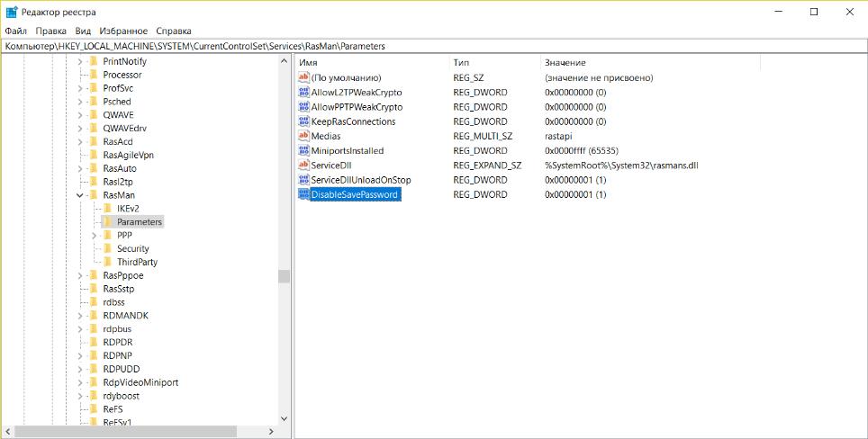Open the Правка menu
This screenshot has height=439, width=868.
click(51, 31)
